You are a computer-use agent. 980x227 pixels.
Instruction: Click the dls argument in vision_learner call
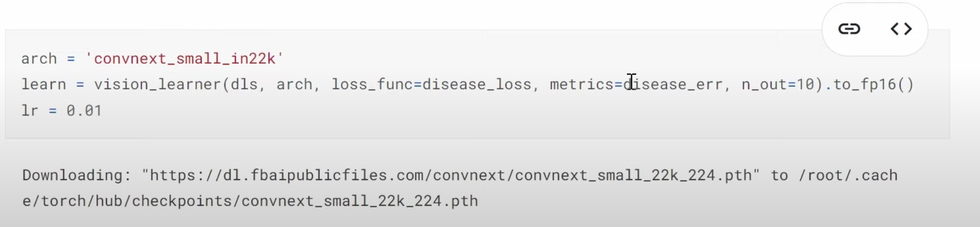pos(244,84)
